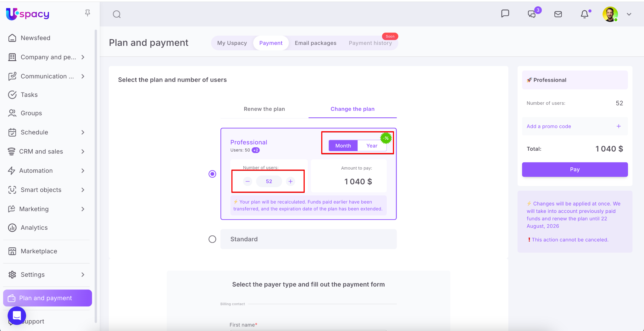Click the plus icon to increase users
Screen dimensions: 644x331
click(291, 181)
